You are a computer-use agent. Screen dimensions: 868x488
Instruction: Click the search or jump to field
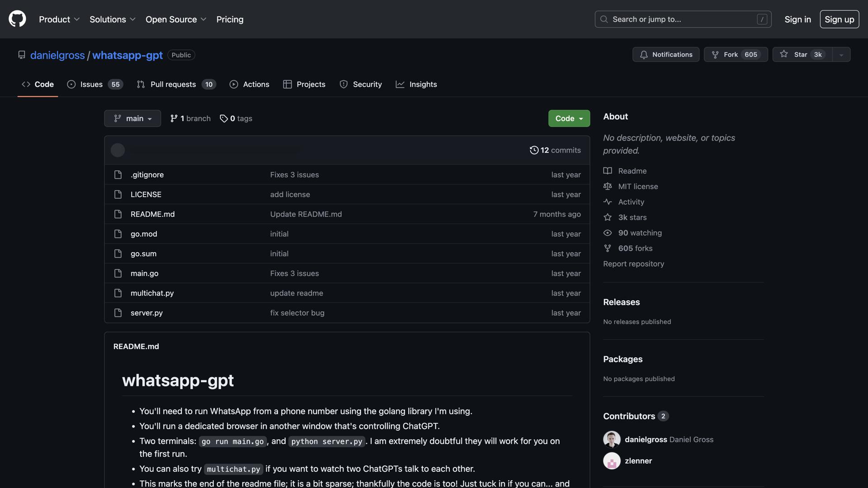[683, 19]
